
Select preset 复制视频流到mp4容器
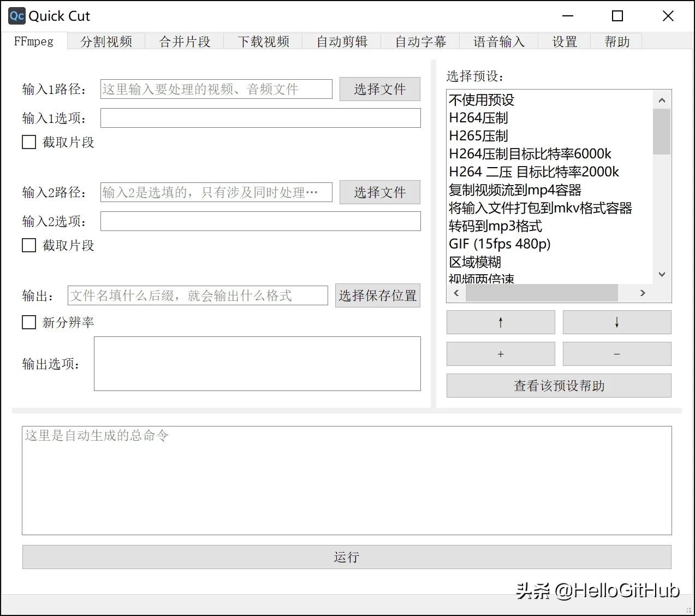[x=550, y=190]
